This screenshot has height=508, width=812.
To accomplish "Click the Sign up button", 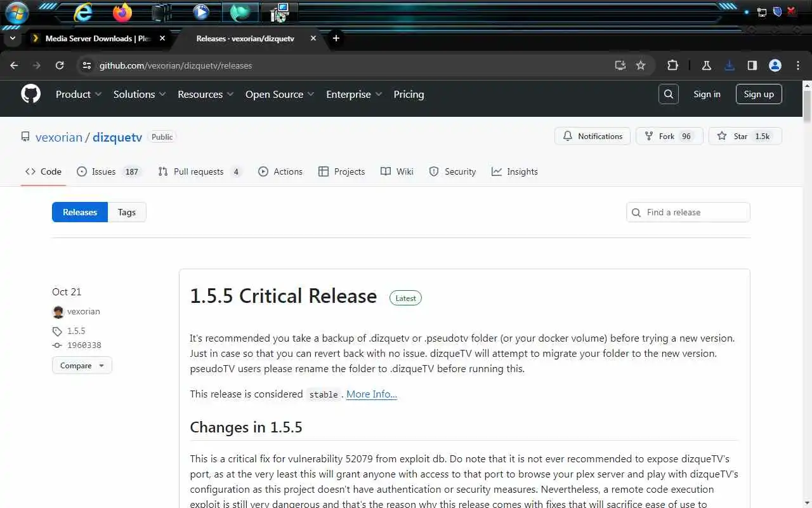I will click(x=759, y=94).
